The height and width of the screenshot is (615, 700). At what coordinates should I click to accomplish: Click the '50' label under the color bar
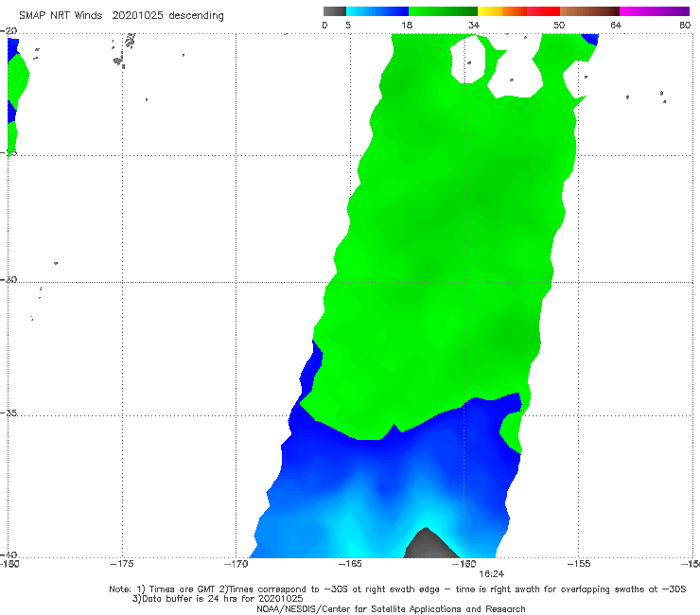(x=559, y=26)
